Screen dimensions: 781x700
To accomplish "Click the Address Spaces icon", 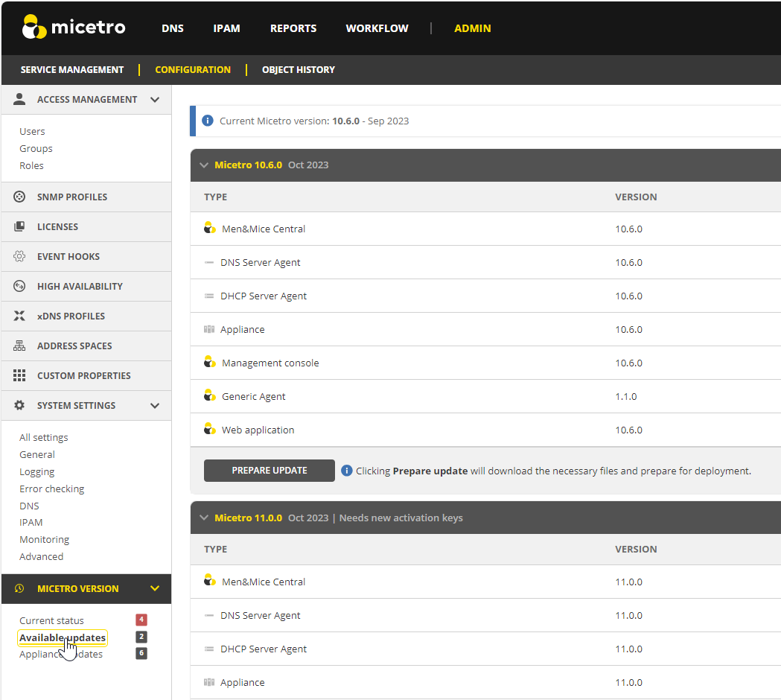I will pyautogui.click(x=20, y=346).
